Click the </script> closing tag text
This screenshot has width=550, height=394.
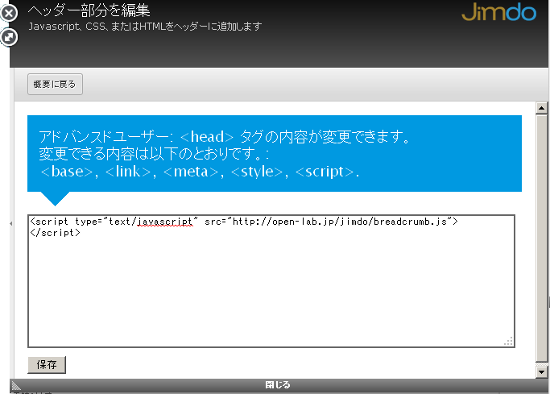(x=55, y=233)
